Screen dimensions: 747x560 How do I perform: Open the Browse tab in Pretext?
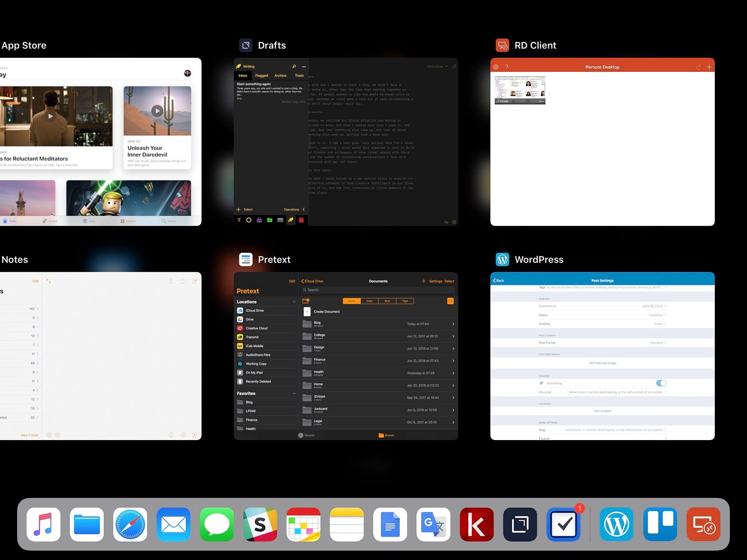click(386, 435)
